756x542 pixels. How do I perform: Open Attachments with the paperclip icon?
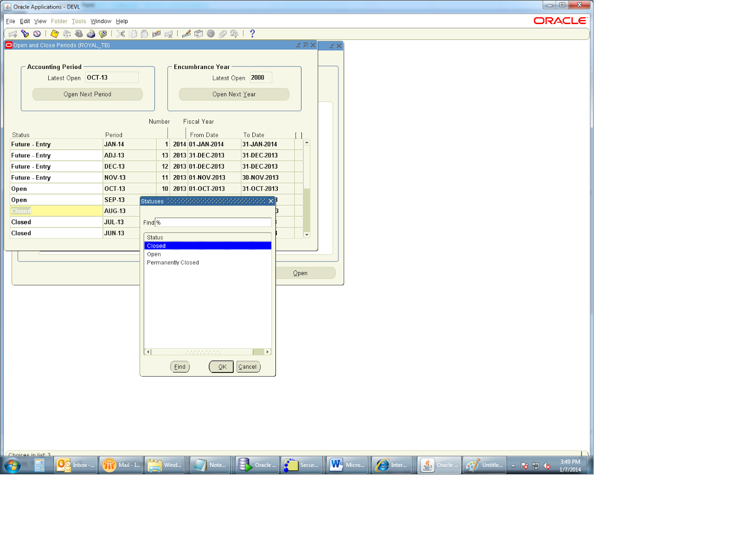click(223, 34)
